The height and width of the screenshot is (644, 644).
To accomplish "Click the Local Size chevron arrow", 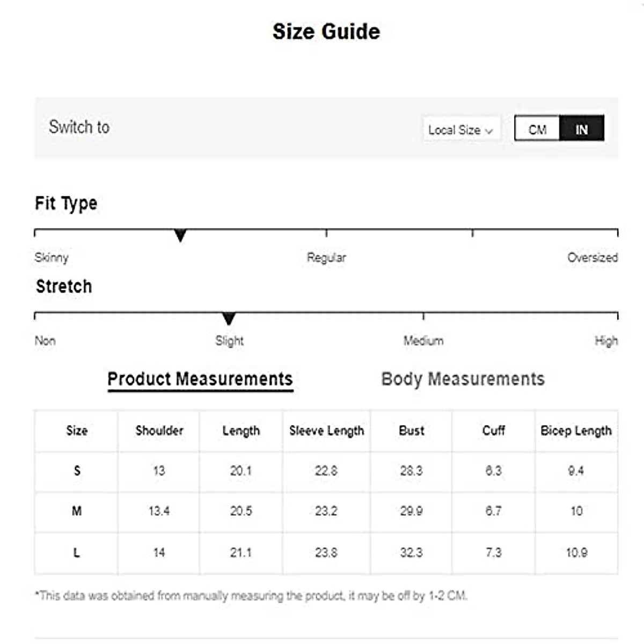I will point(489,131).
